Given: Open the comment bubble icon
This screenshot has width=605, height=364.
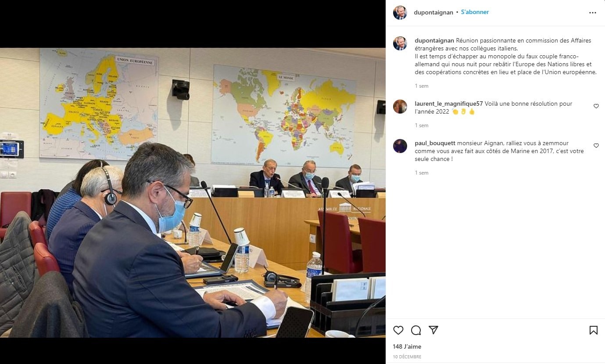Looking at the screenshot, I should coord(416,330).
